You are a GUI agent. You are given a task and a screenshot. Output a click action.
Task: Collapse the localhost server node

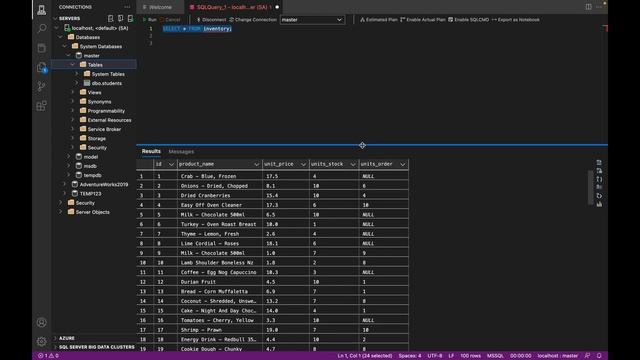click(57, 28)
